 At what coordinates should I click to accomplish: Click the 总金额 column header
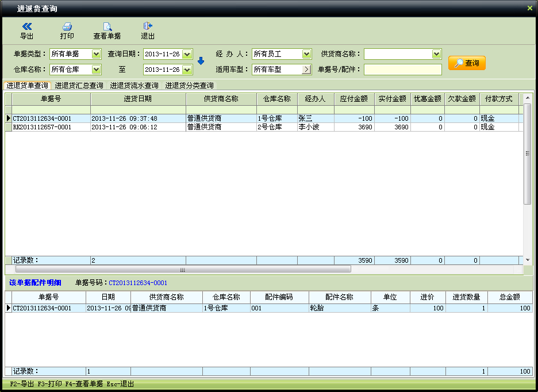pos(510,297)
